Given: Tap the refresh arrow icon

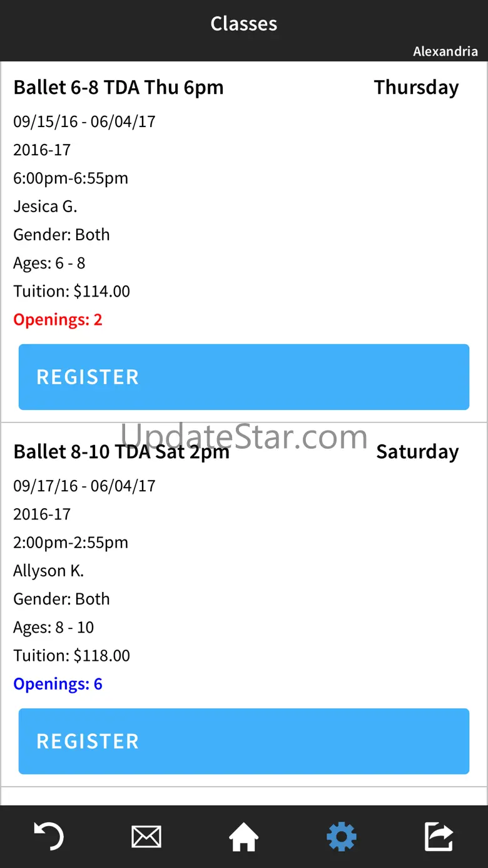Looking at the screenshot, I should (48, 836).
